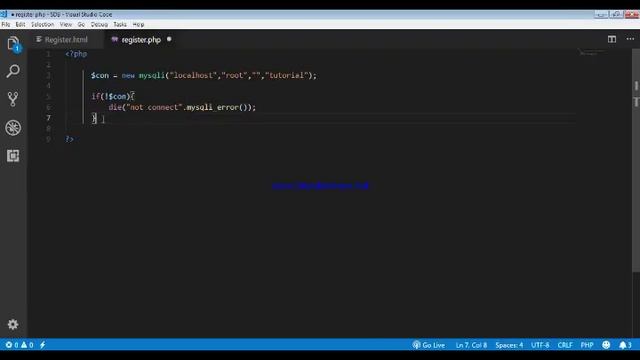
Task: Open the Source Control view
Action: (x=13, y=99)
